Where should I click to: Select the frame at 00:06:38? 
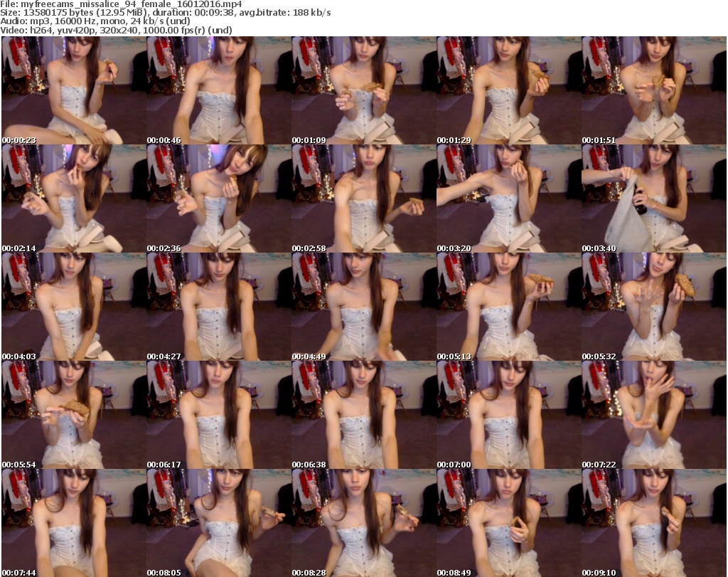(x=363, y=415)
